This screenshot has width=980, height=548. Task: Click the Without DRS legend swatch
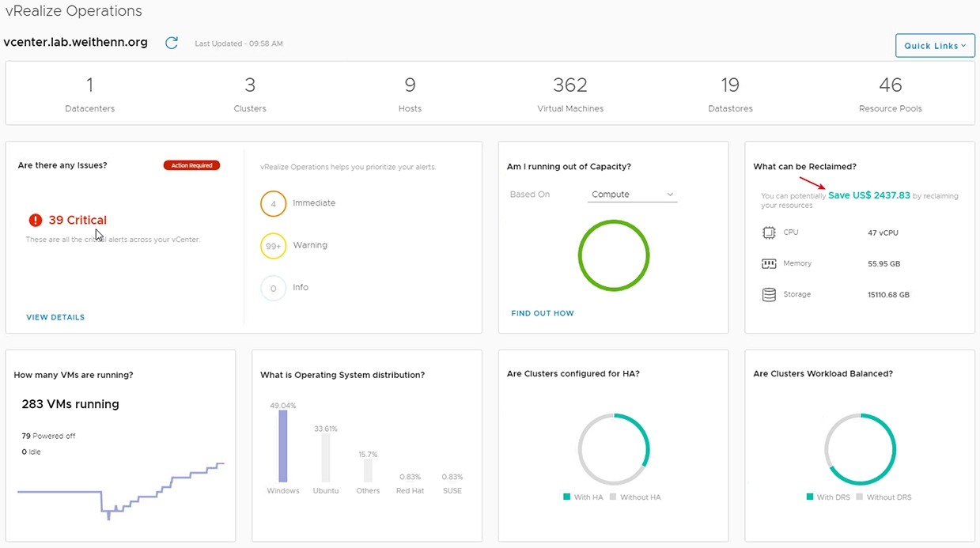[860, 497]
